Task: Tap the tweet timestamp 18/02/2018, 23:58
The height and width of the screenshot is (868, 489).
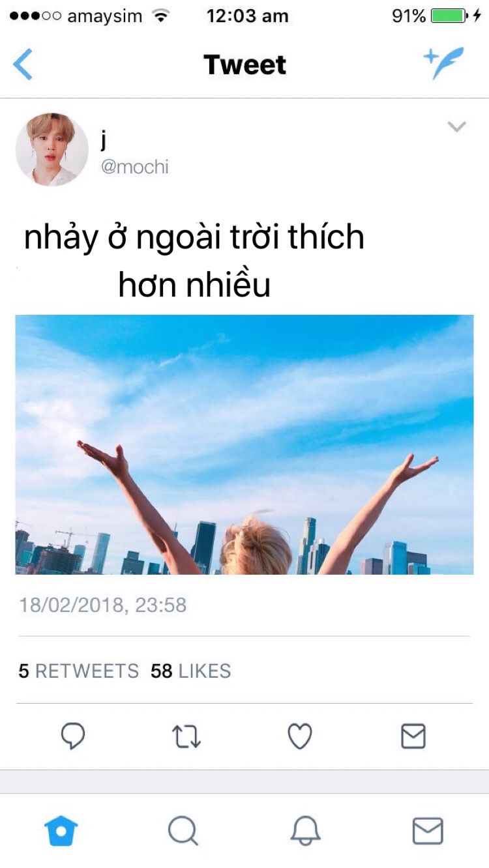Action: pos(102,605)
